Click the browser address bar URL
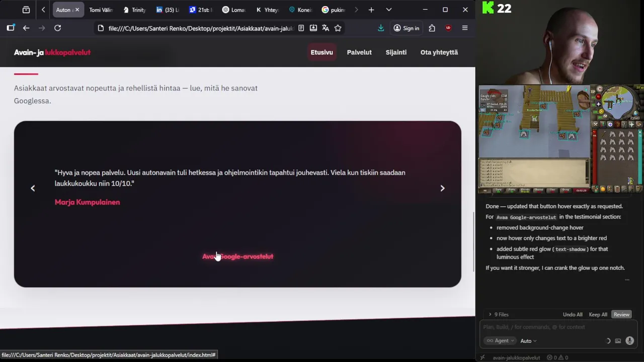644x362 pixels. (201, 28)
